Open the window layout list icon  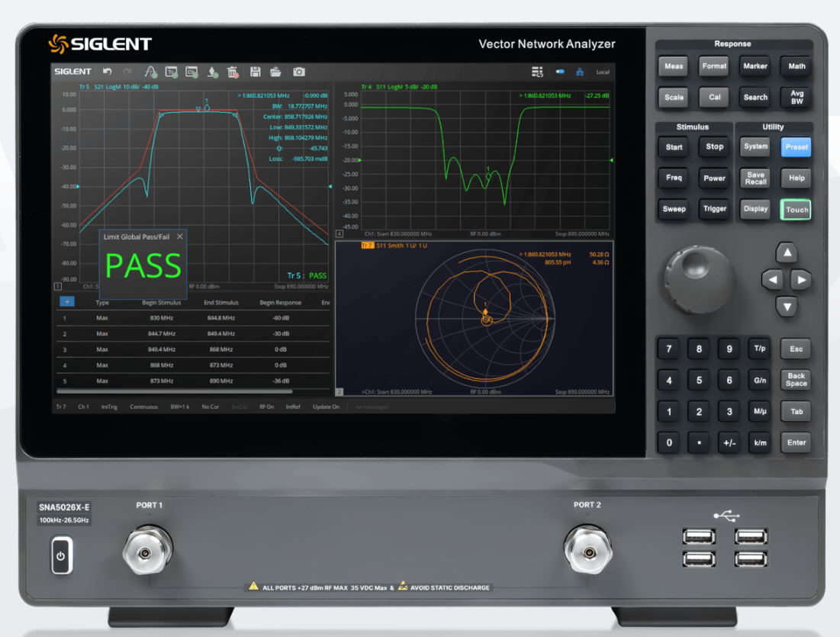point(537,72)
